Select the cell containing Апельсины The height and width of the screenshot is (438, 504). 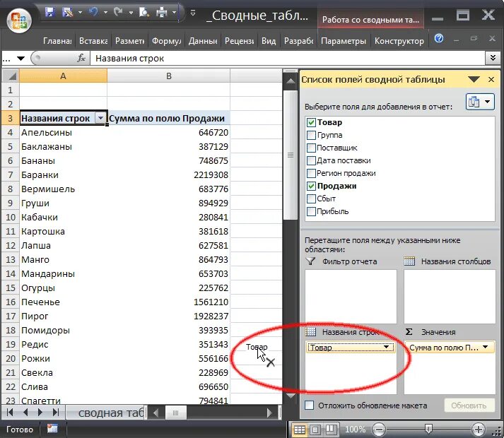[64, 132]
